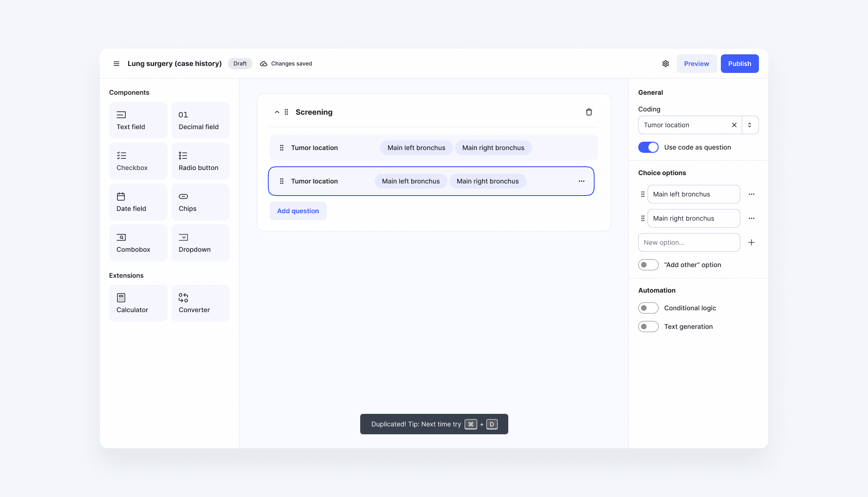Click the Main right bronchus option input
Viewport: 868px width, 497px height.
(693, 218)
